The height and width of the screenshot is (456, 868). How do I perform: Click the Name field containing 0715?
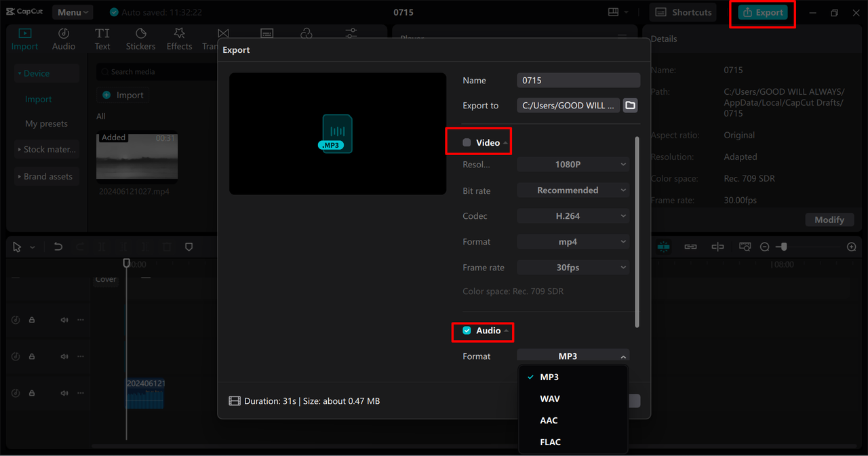(578, 81)
